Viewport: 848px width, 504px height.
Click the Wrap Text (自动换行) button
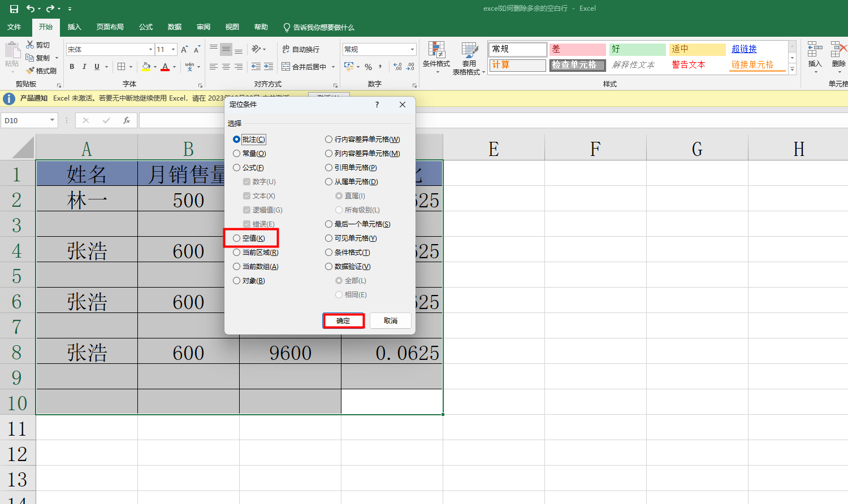pyautogui.click(x=301, y=49)
